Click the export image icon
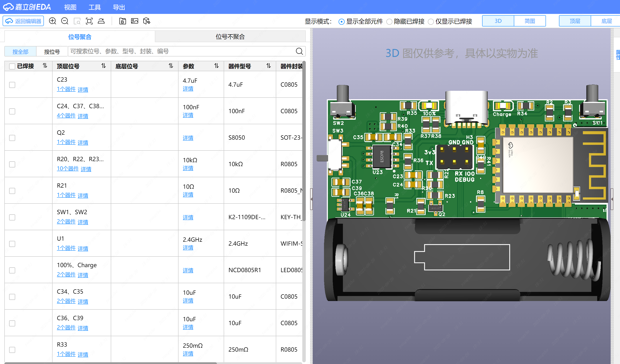The image size is (620, 364). click(135, 21)
